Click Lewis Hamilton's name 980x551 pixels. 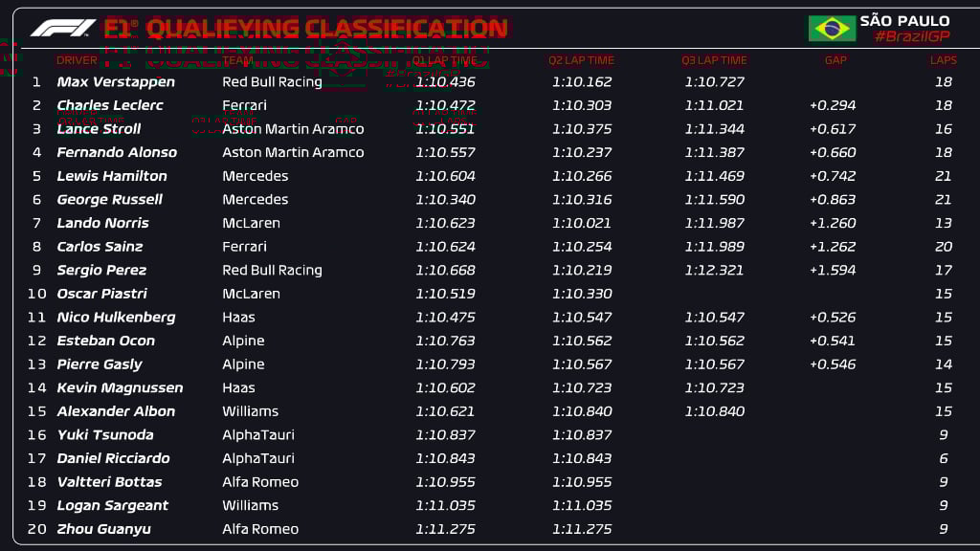click(x=112, y=176)
